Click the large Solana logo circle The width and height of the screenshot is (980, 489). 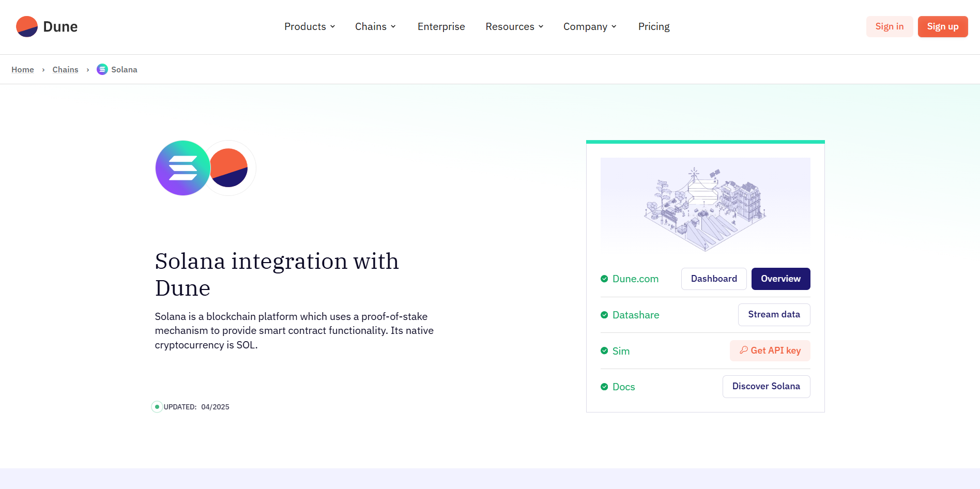click(183, 168)
